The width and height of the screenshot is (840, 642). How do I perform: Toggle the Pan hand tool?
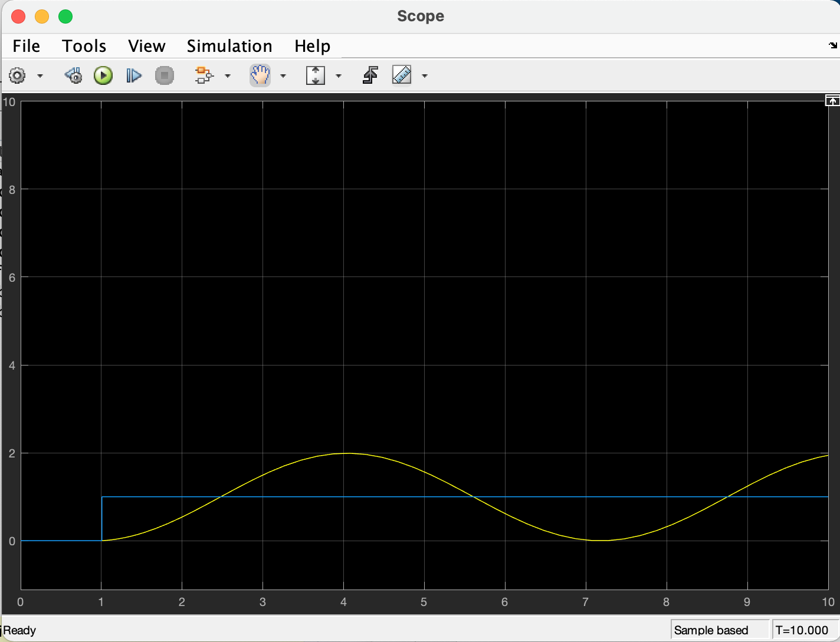[260, 75]
